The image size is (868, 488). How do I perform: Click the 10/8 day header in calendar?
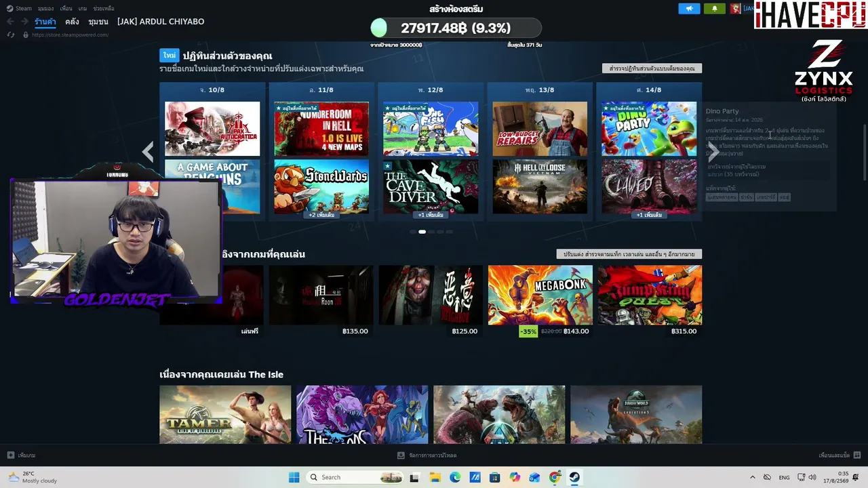coord(212,90)
